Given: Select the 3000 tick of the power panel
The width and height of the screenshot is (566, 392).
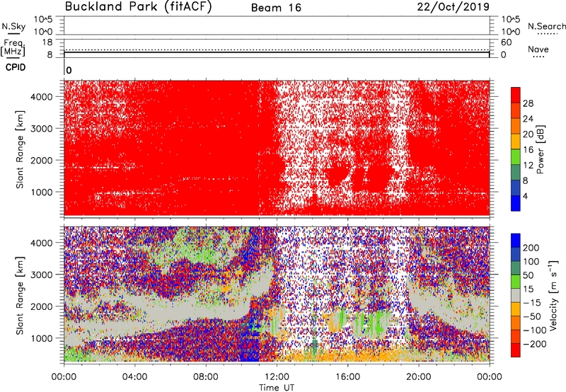Looking at the screenshot, I should coord(42,129).
